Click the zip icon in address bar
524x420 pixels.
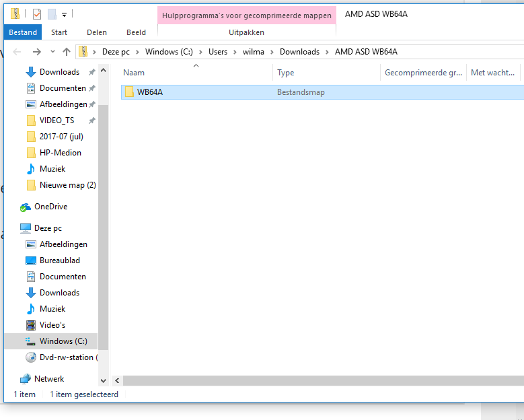(83, 52)
